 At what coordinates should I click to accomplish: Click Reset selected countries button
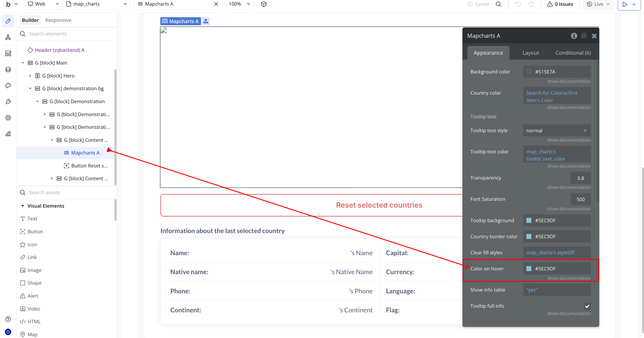[379, 205]
